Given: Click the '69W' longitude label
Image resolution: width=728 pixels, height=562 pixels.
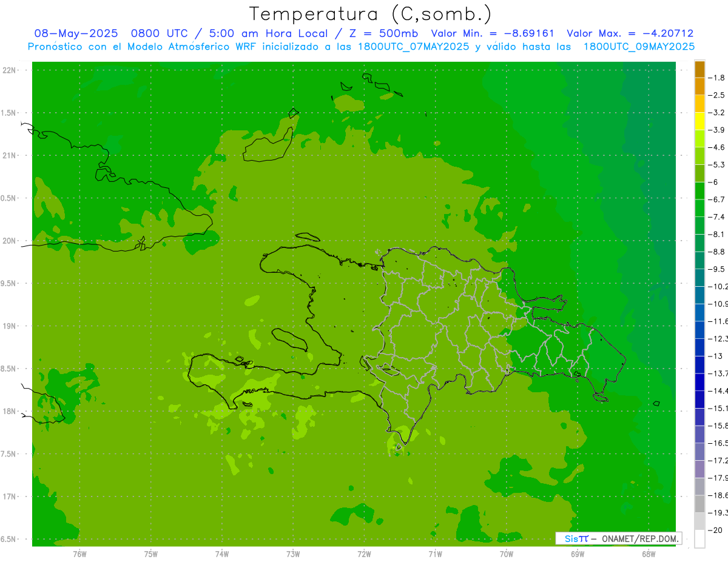Looking at the screenshot, I should (x=577, y=554).
